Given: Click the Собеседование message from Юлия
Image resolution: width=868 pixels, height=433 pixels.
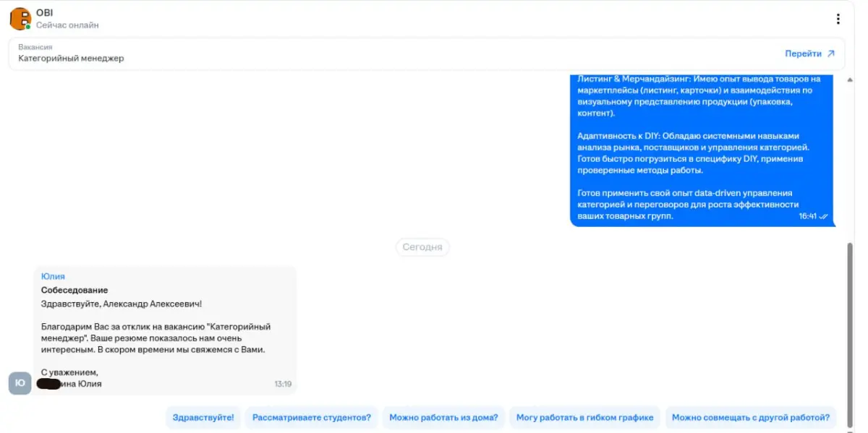Looking at the screenshot, I should point(165,329).
